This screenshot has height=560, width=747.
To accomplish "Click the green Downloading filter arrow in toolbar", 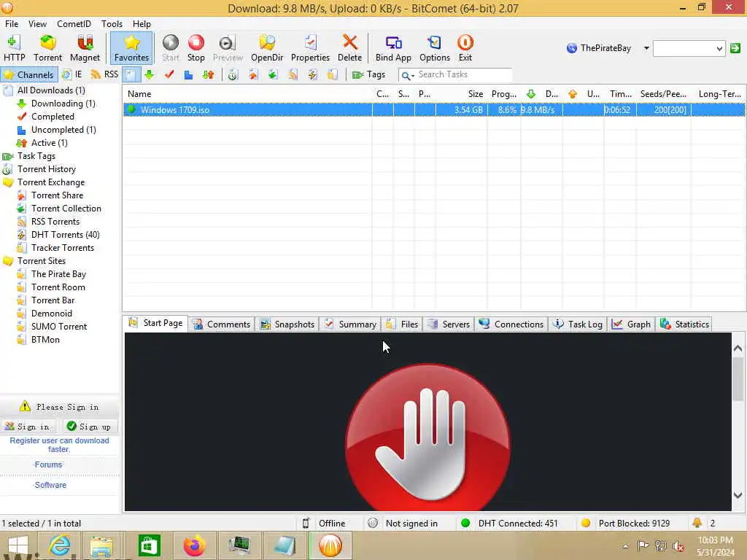I will 149,75.
